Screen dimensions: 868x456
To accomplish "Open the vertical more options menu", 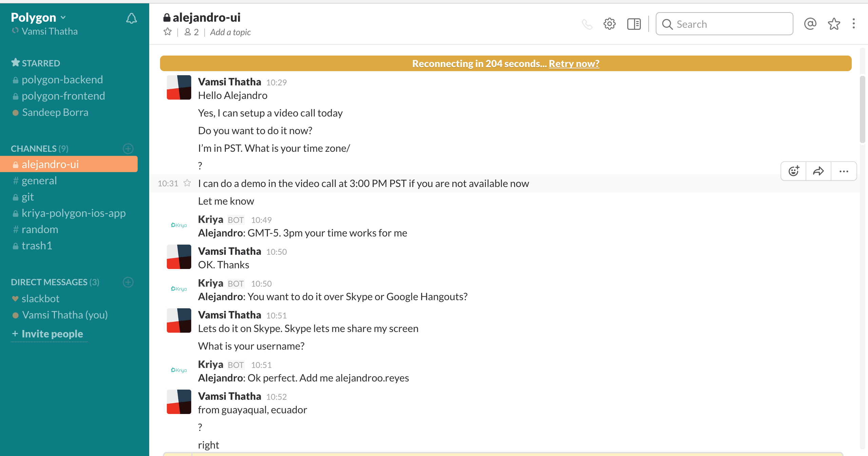I will point(854,24).
